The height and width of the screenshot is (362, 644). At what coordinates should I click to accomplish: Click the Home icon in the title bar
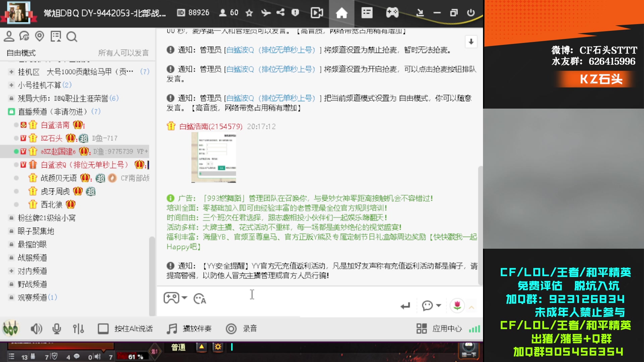coord(341,13)
